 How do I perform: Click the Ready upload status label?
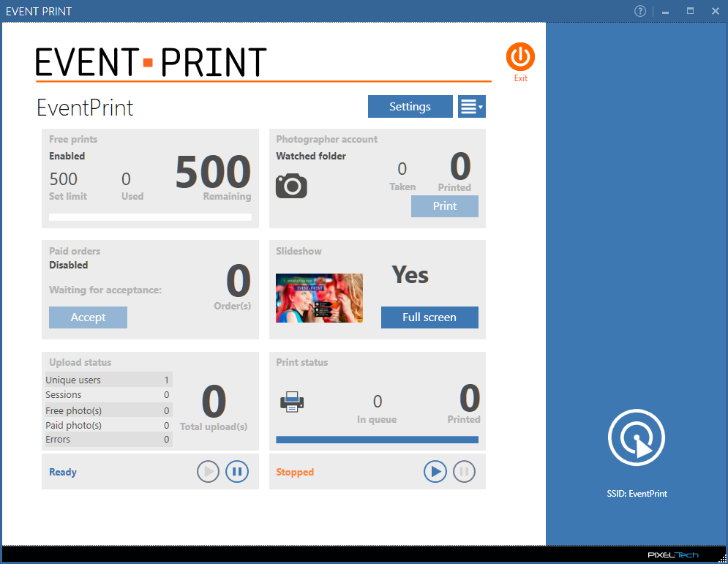63,472
